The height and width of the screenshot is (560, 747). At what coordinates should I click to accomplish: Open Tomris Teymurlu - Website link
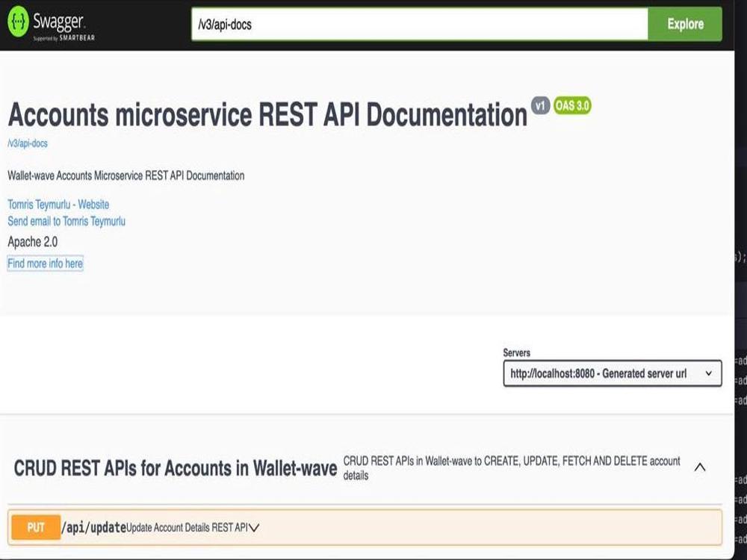(x=58, y=205)
